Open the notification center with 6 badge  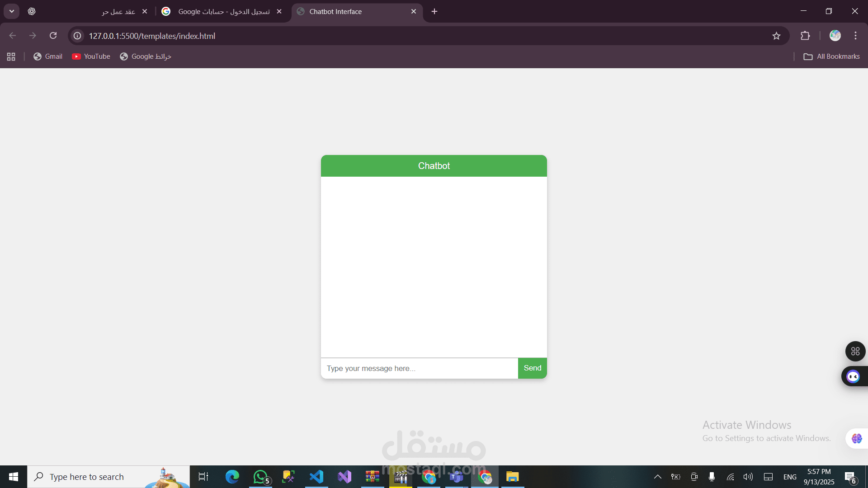pyautogui.click(x=850, y=477)
